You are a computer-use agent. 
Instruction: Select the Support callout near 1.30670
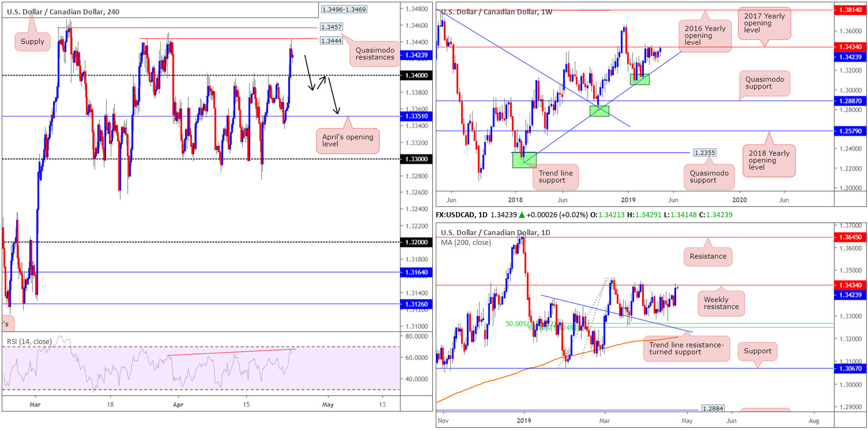click(x=758, y=351)
